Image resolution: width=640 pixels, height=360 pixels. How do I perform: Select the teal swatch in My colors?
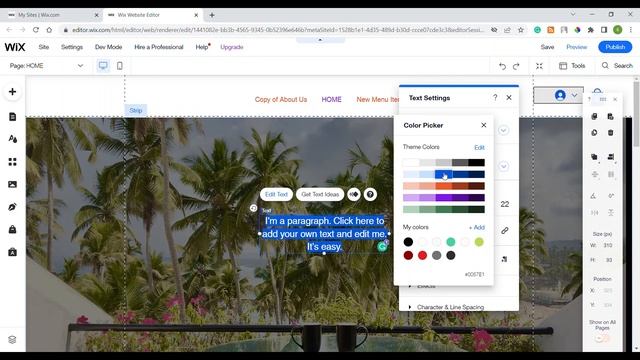pyautogui.click(x=451, y=242)
